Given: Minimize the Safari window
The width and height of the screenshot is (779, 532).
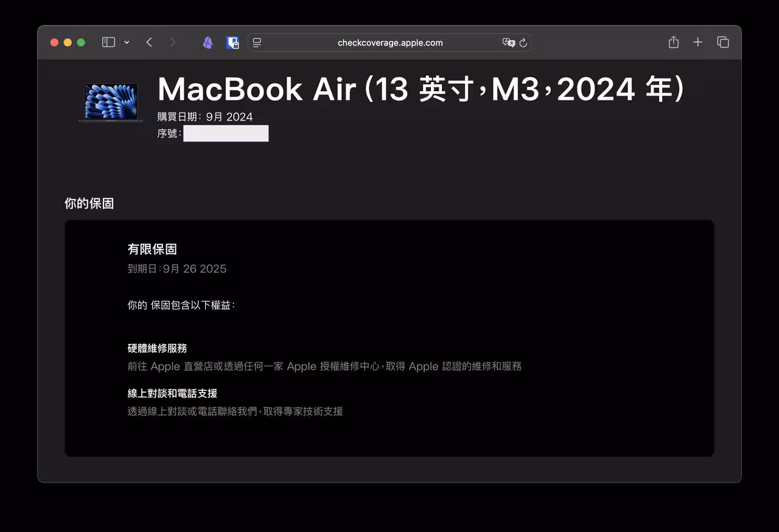Looking at the screenshot, I should (x=68, y=43).
